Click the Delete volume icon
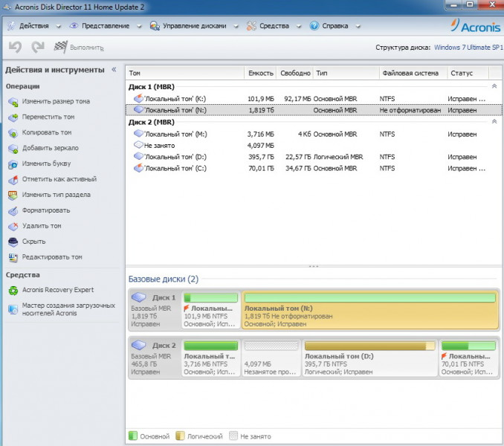Viewport: 504px width, 446px height. [13, 226]
